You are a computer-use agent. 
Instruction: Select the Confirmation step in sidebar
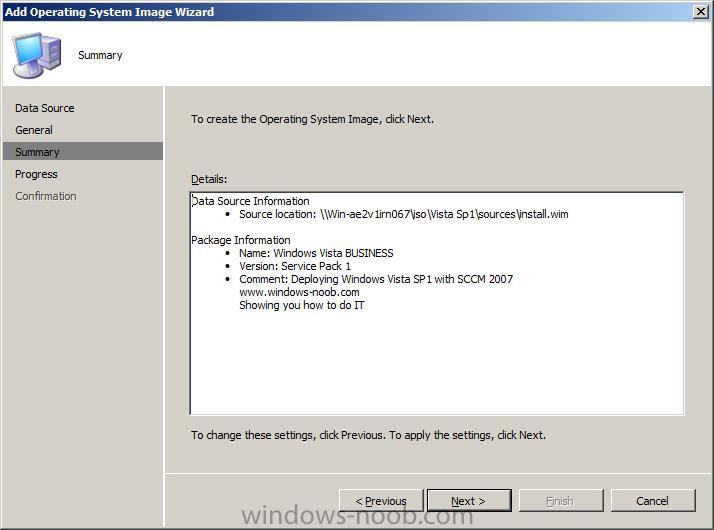pos(46,196)
